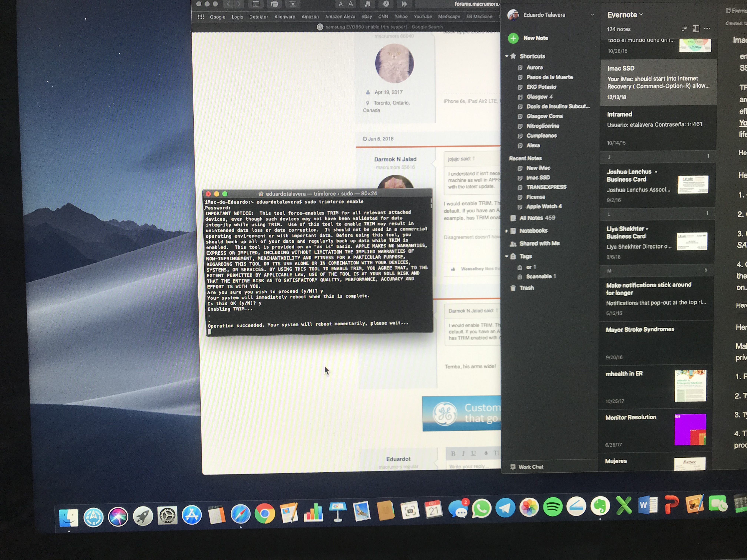Click Evernote note list view options icon
The height and width of the screenshot is (560, 747).
(696, 29)
